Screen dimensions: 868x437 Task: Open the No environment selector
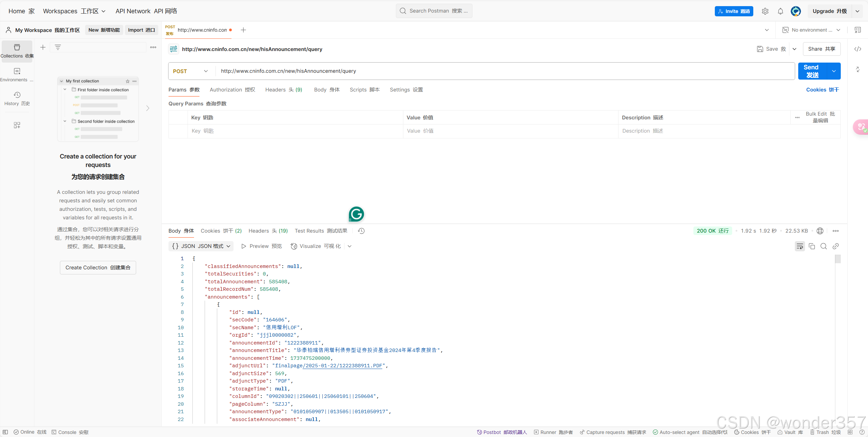click(812, 30)
